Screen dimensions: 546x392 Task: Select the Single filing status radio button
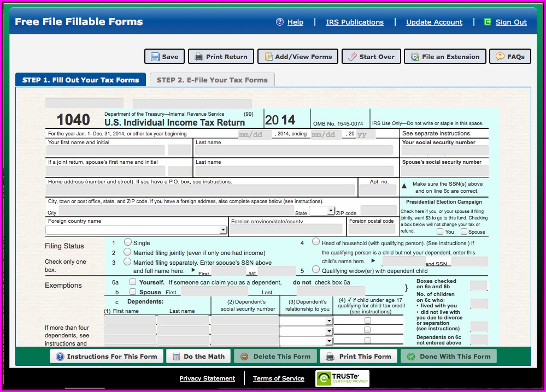127,242
